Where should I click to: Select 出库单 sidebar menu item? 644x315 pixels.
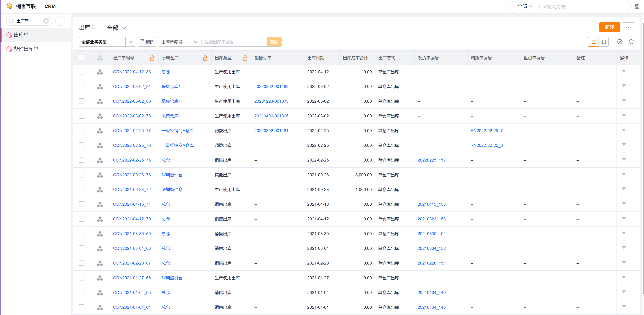point(21,35)
